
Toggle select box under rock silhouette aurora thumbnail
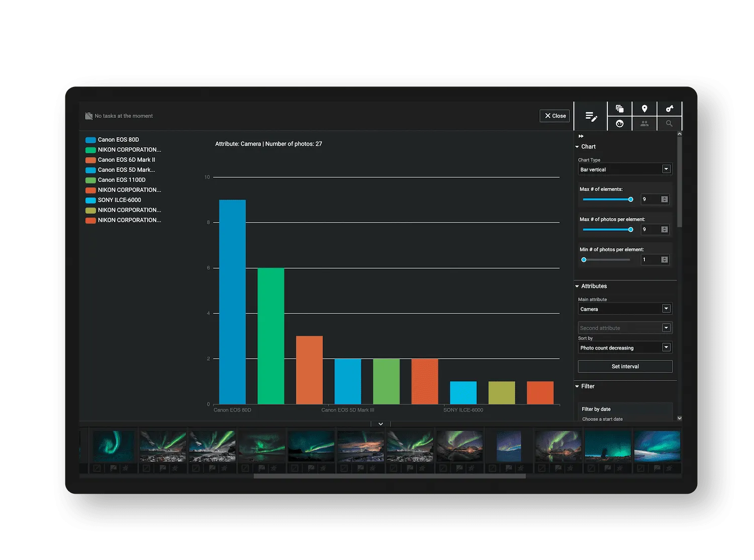tap(592, 468)
